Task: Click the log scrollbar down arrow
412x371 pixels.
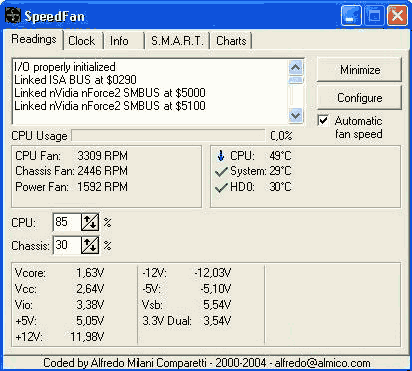Action: coord(296,115)
